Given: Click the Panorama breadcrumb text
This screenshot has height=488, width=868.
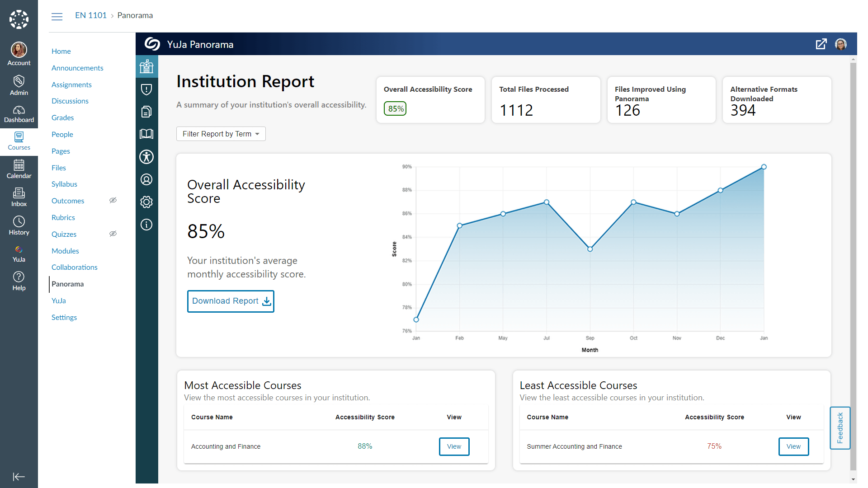Looking at the screenshot, I should pyautogui.click(x=135, y=15).
